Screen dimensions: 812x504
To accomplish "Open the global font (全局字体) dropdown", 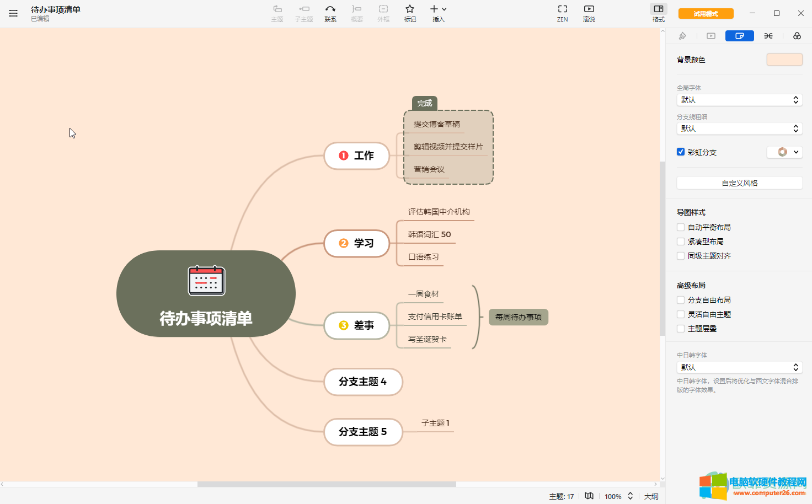I will [x=739, y=100].
